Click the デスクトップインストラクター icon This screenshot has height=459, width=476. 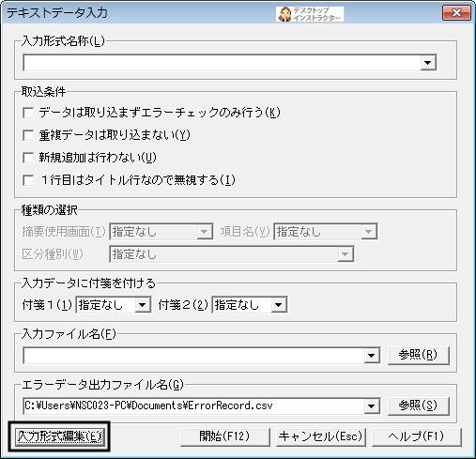pyautogui.click(x=310, y=14)
